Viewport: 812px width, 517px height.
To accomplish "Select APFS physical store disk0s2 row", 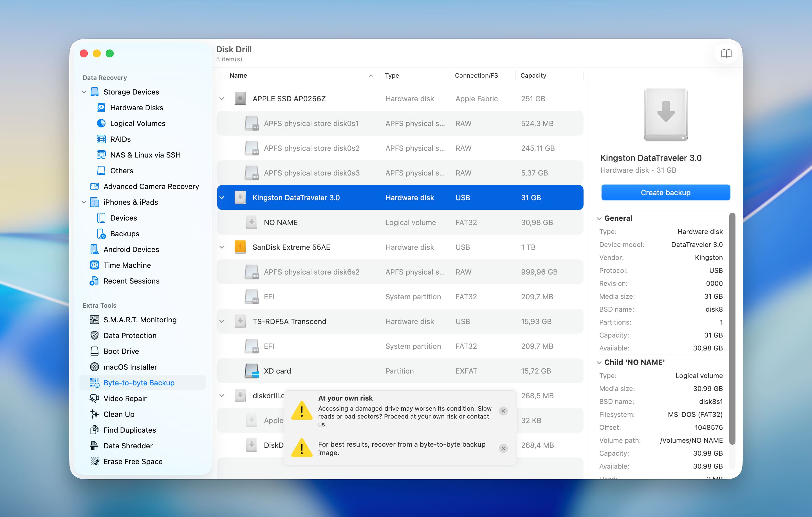I will pos(400,148).
